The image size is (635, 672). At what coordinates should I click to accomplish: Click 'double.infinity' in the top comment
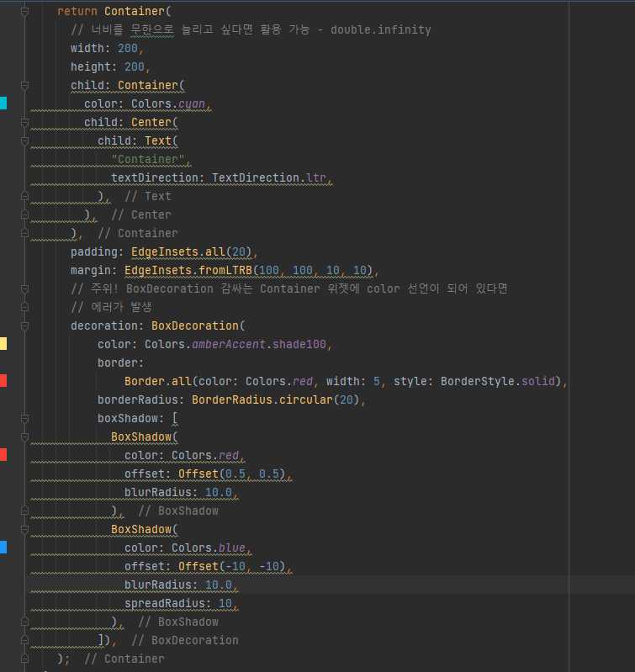click(380, 29)
